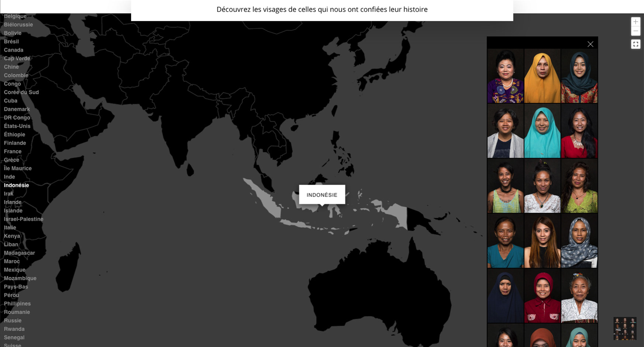Select Pérou from the country list
This screenshot has width=644, height=347.
point(11,295)
